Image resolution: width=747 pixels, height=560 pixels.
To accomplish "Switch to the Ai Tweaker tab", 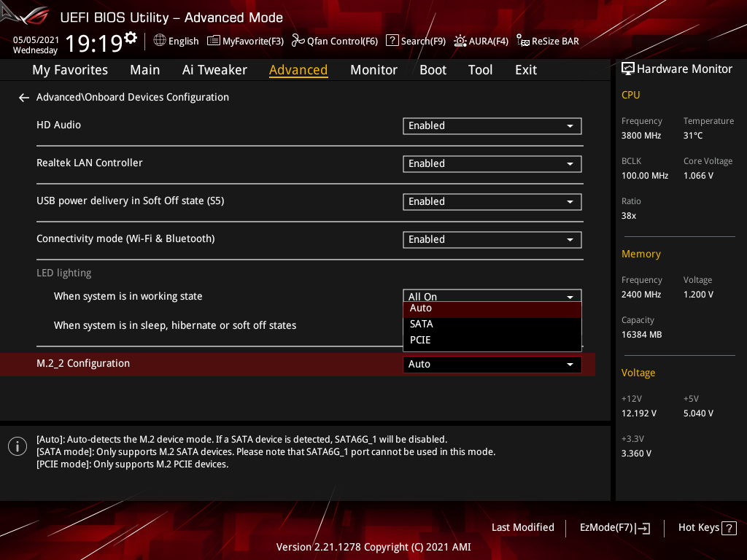I will click(x=214, y=70).
